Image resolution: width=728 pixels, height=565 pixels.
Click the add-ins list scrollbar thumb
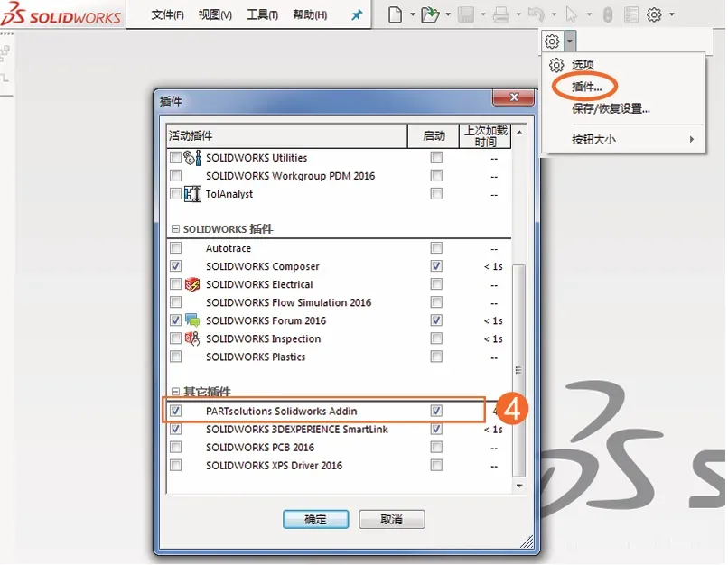pos(519,370)
